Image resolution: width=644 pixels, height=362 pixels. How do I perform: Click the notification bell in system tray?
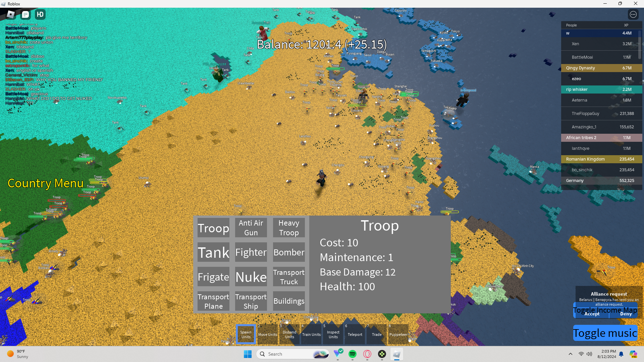621,354
